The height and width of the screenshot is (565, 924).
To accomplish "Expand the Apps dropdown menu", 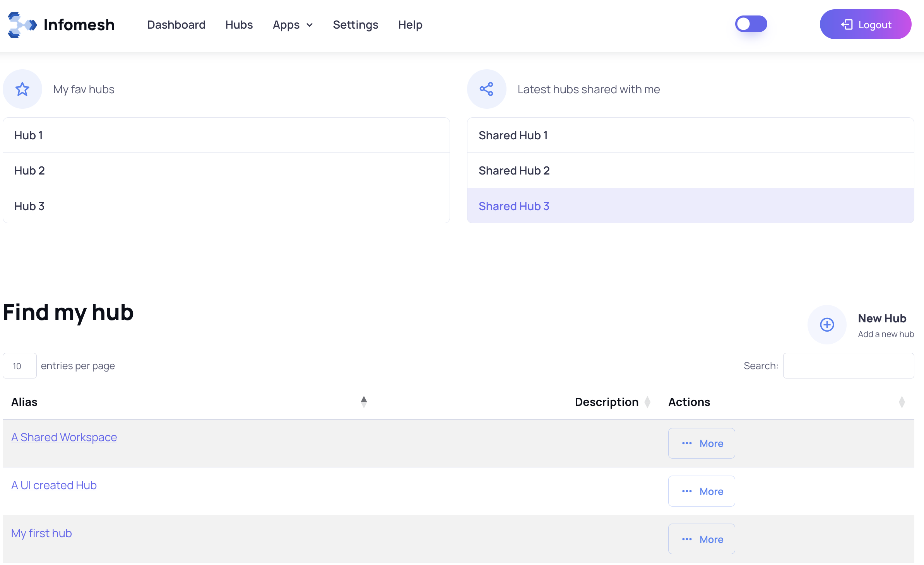I will point(293,25).
